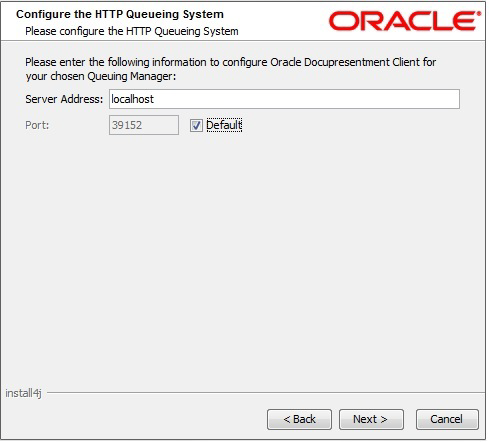Uncheck the Default port checkbox
490x448 pixels.
click(196, 126)
